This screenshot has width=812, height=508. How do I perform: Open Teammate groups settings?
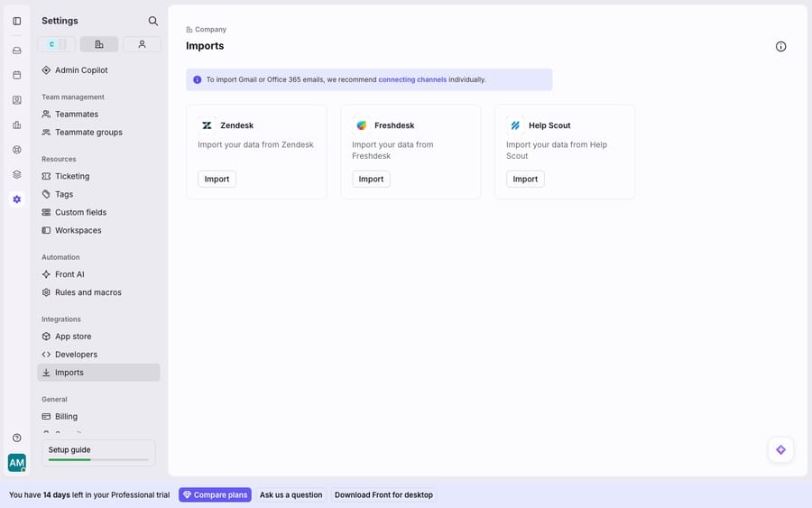(x=98, y=132)
